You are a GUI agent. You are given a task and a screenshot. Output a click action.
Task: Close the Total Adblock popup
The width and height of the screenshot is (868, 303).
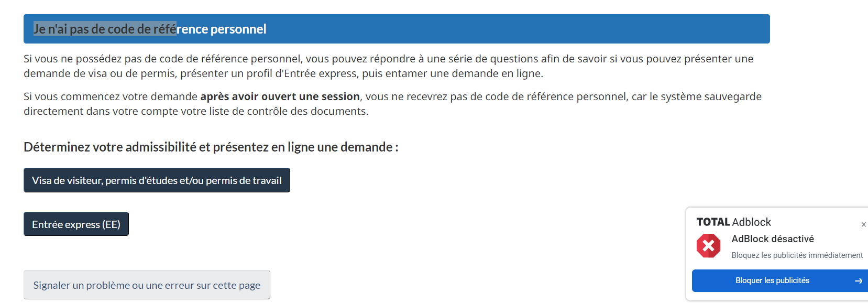tap(863, 224)
